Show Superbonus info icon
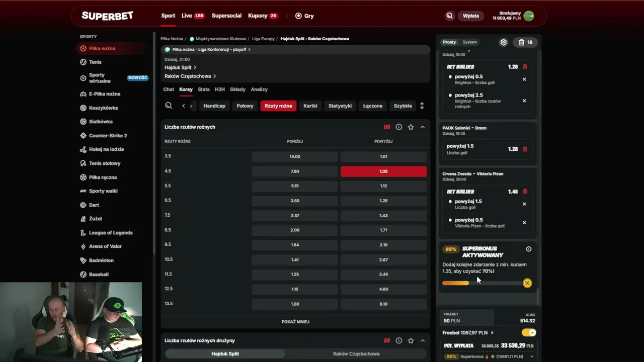This screenshot has height=362, width=644. pos(528,249)
